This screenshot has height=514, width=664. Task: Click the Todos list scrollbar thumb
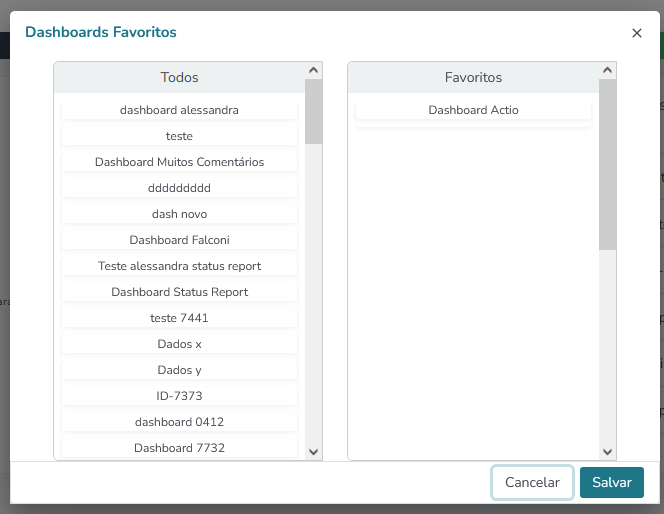click(314, 111)
